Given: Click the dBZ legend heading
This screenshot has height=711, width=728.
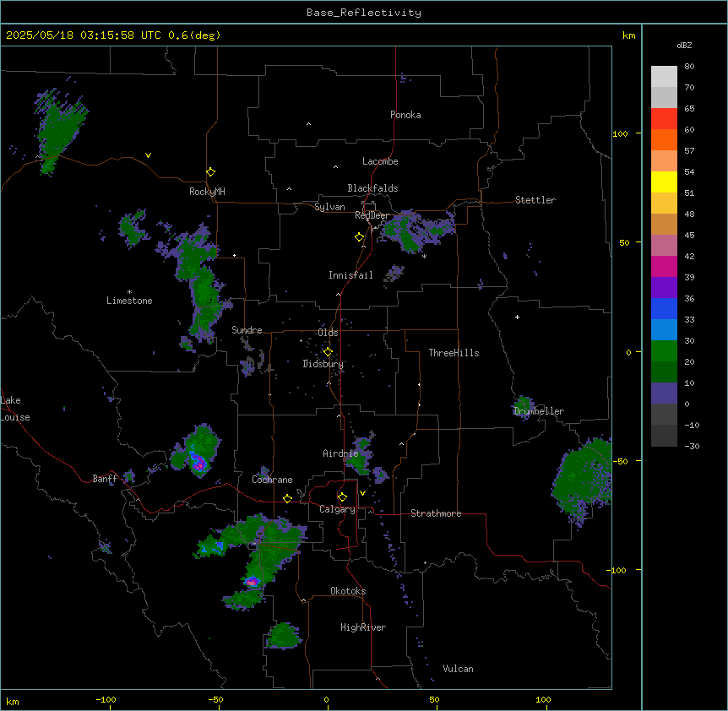Looking at the screenshot, I should click(684, 45).
